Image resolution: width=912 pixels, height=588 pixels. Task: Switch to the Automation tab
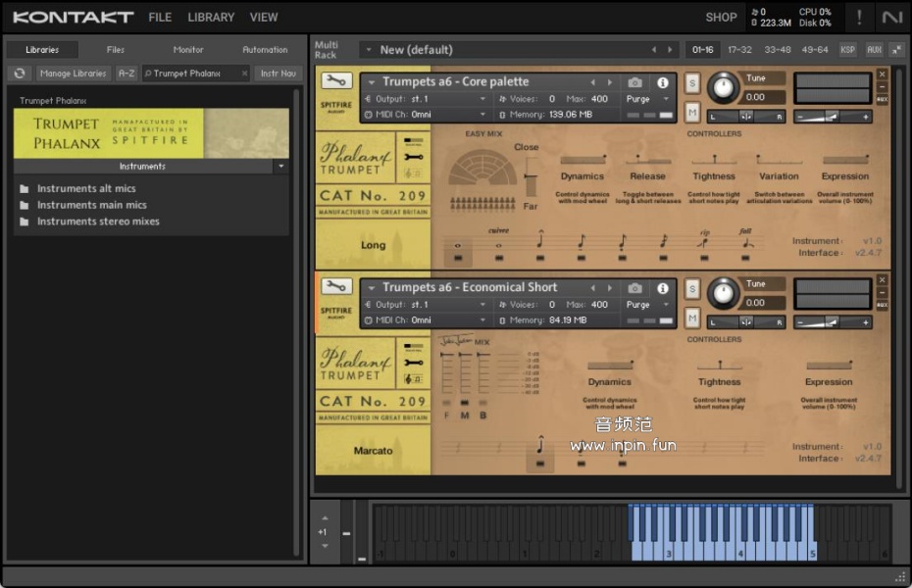265,49
